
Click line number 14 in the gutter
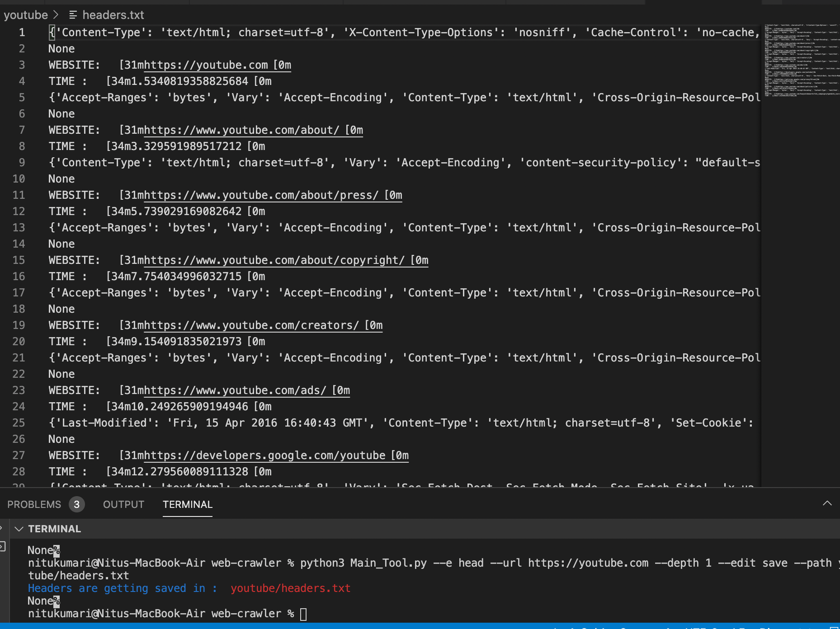coord(19,244)
